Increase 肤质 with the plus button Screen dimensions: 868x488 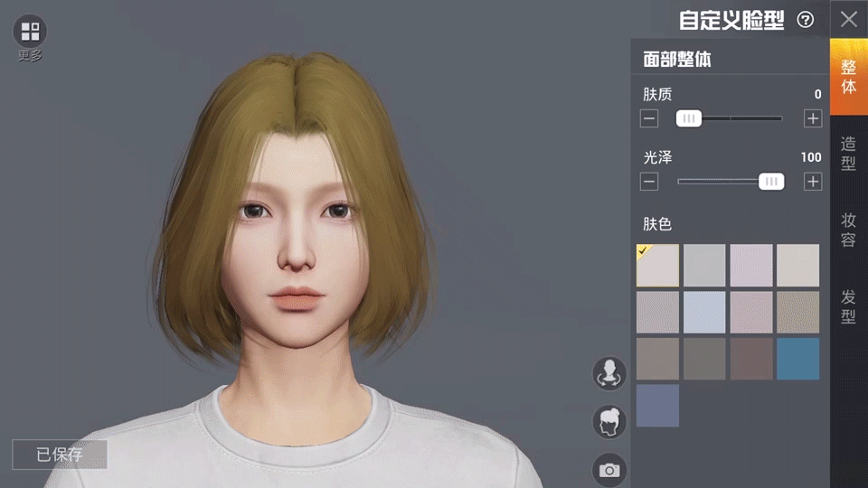[x=813, y=118]
